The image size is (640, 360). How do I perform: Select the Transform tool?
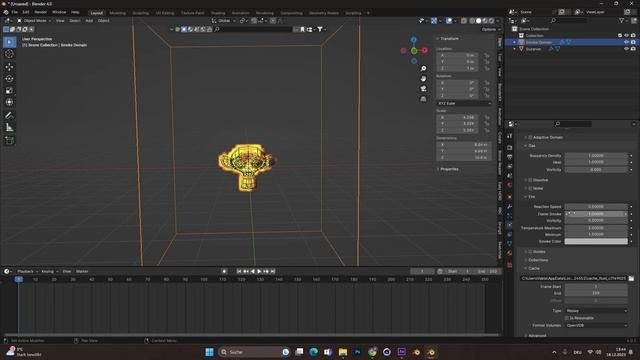pyautogui.click(x=9, y=102)
